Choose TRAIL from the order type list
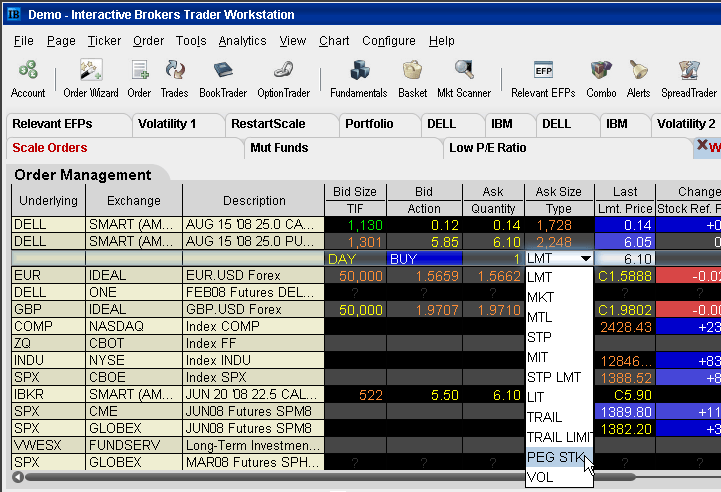 click(559, 418)
